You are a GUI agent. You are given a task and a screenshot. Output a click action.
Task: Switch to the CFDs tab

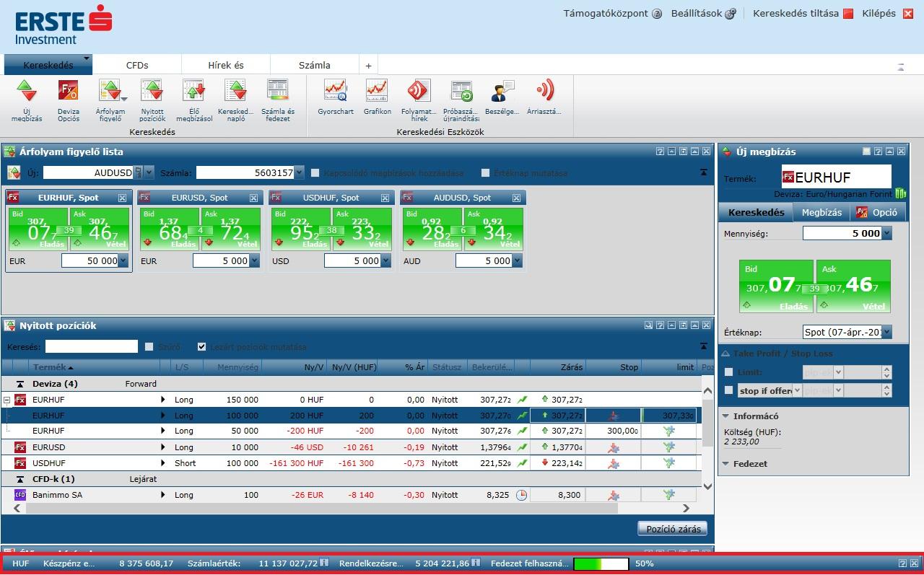137,65
